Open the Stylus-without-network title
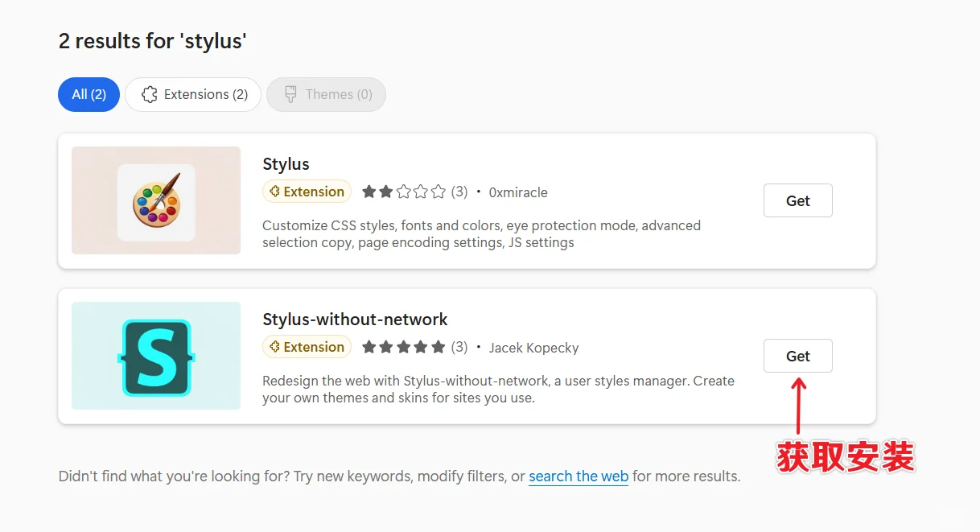The image size is (980, 532). [x=355, y=320]
